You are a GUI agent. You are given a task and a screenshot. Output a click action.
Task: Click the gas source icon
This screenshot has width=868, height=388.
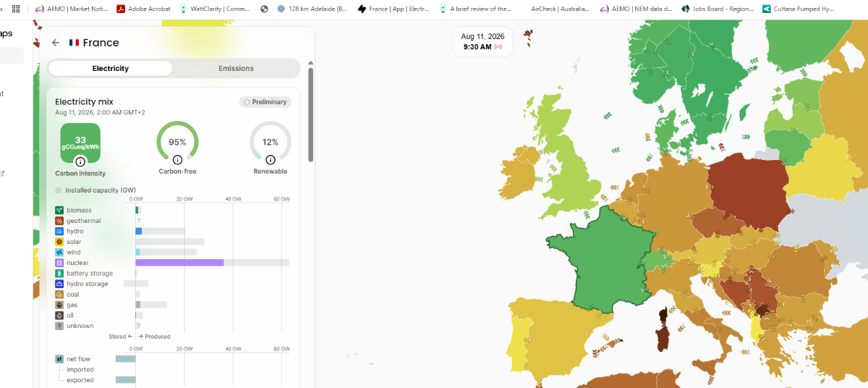[x=59, y=305]
